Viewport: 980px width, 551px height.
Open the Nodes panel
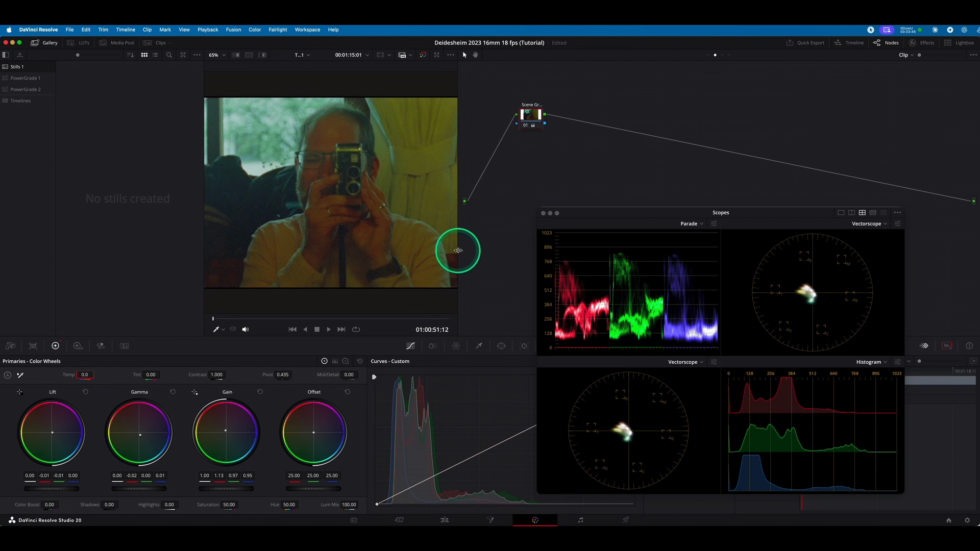(x=886, y=43)
